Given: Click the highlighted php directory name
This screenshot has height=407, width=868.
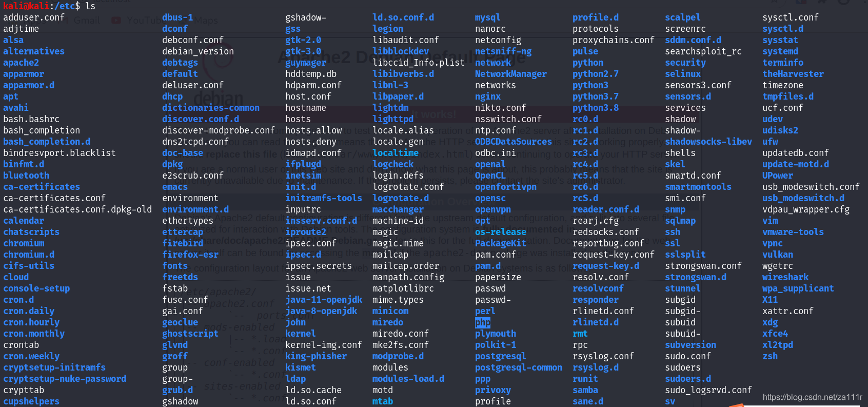Looking at the screenshot, I should (x=483, y=323).
